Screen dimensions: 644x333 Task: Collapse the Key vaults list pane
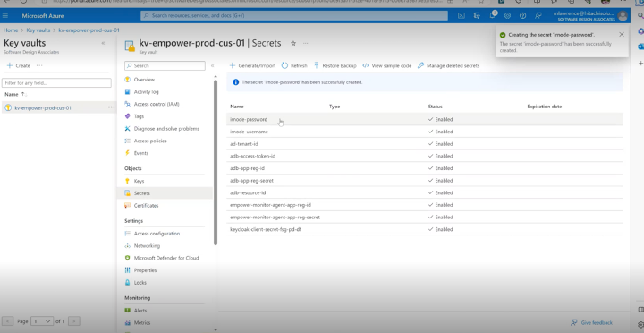pyautogui.click(x=103, y=43)
